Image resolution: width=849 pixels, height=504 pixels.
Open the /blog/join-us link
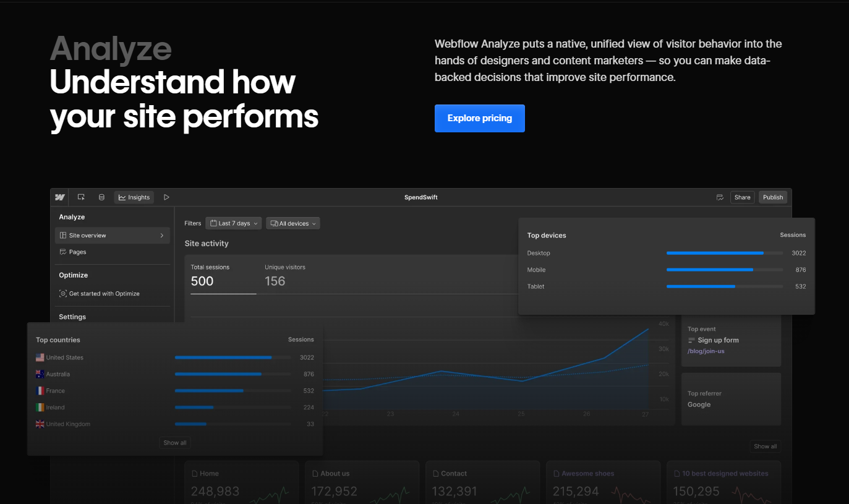(x=706, y=351)
